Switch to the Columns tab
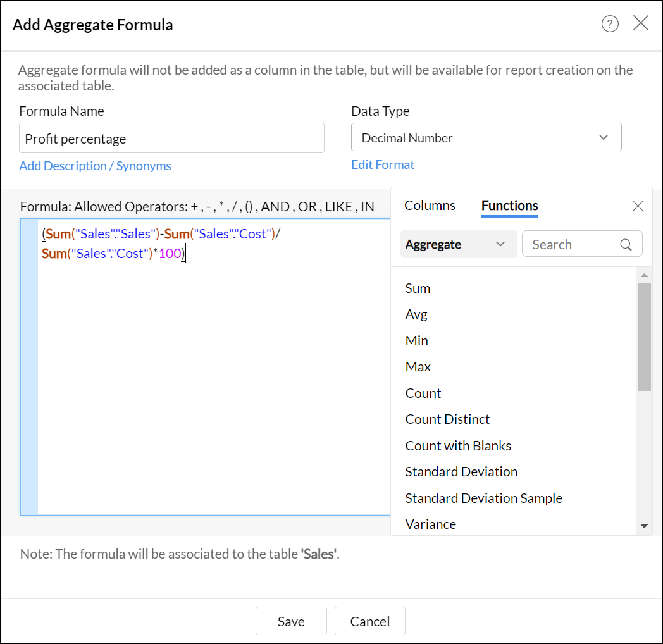The image size is (663, 644). (430, 206)
